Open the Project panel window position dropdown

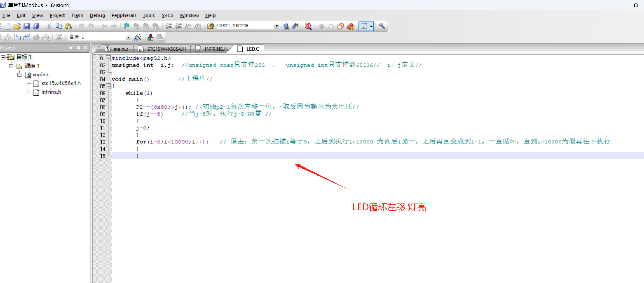pos(71,47)
